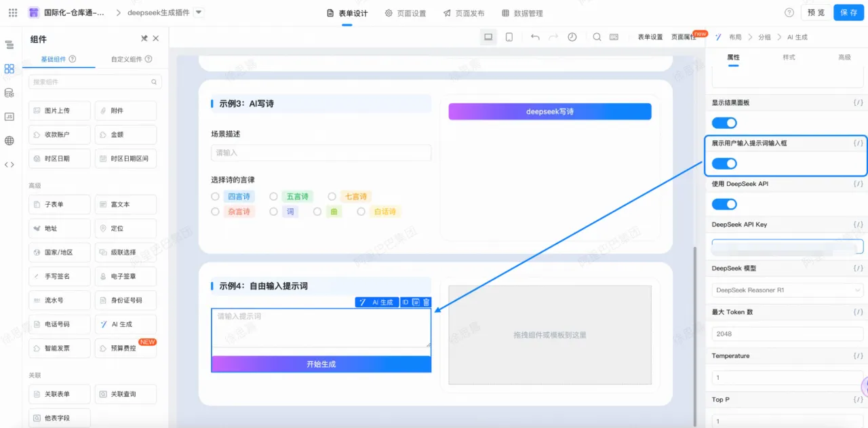Open the data source icon in left rail
The height and width of the screenshot is (428, 868).
(9, 93)
